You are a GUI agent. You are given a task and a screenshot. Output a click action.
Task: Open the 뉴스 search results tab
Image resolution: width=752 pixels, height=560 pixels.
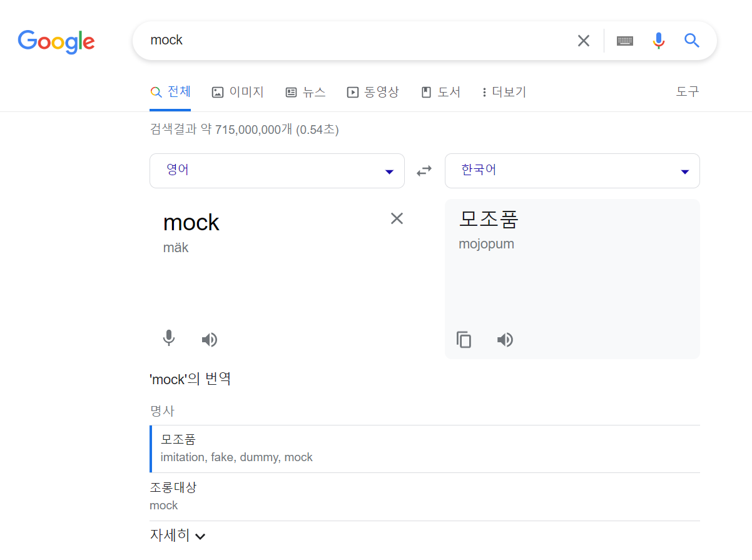click(305, 91)
